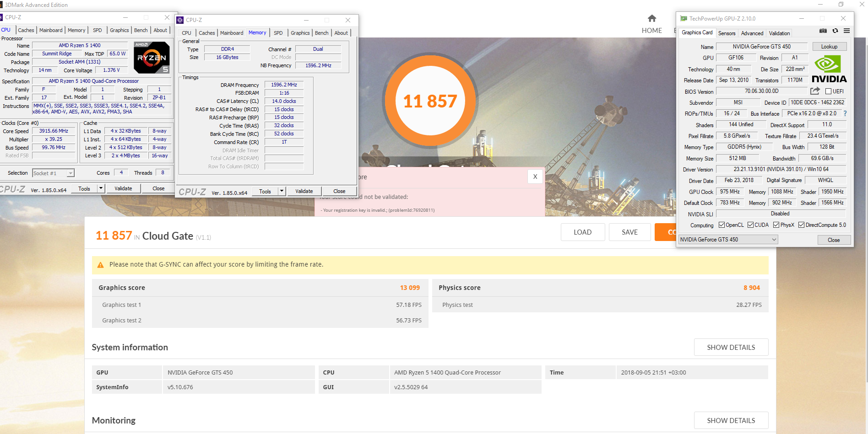Click the orange 11 857 score circle
Screen dimensions: 868x434
pos(430,101)
